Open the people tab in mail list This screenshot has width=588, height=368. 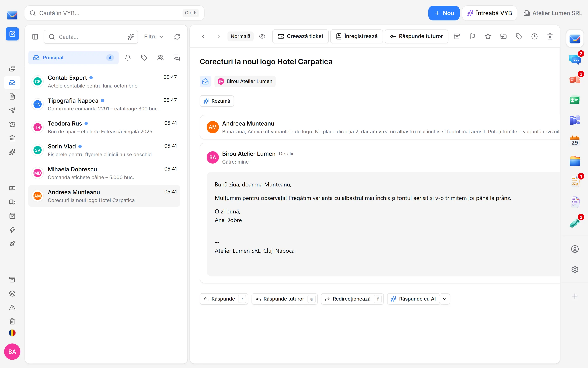click(x=160, y=58)
